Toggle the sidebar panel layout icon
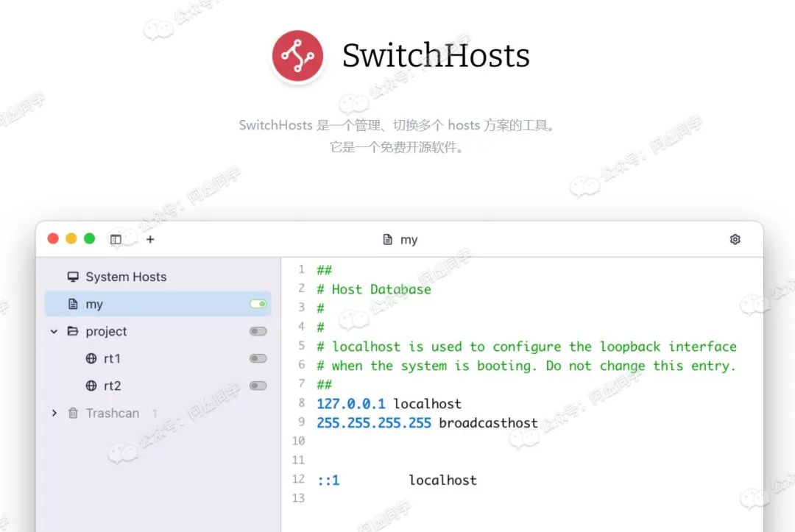This screenshot has width=795, height=532. (x=116, y=239)
